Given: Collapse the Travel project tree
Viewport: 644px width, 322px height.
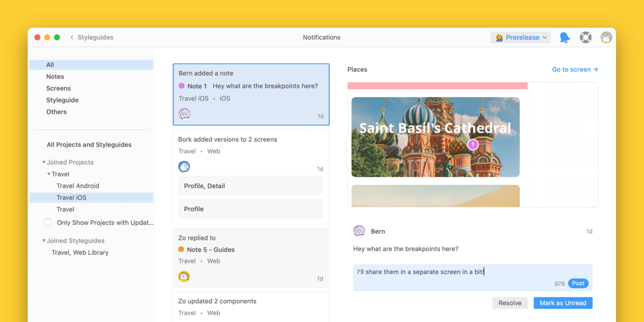Looking at the screenshot, I should pyautogui.click(x=49, y=174).
